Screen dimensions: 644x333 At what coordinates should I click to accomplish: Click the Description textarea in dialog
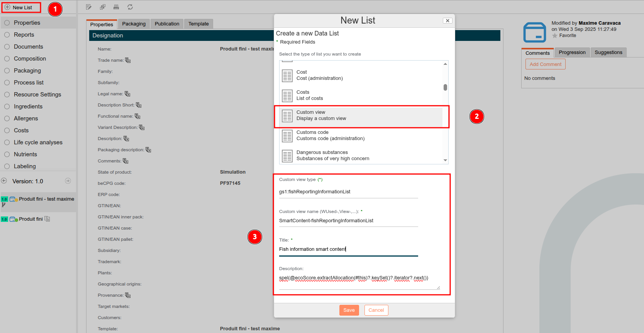click(x=359, y=281)
